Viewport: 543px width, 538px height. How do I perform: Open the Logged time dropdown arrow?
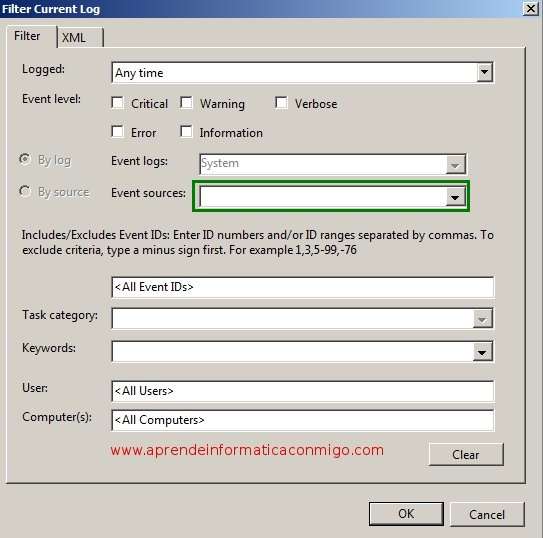[484, 72]
